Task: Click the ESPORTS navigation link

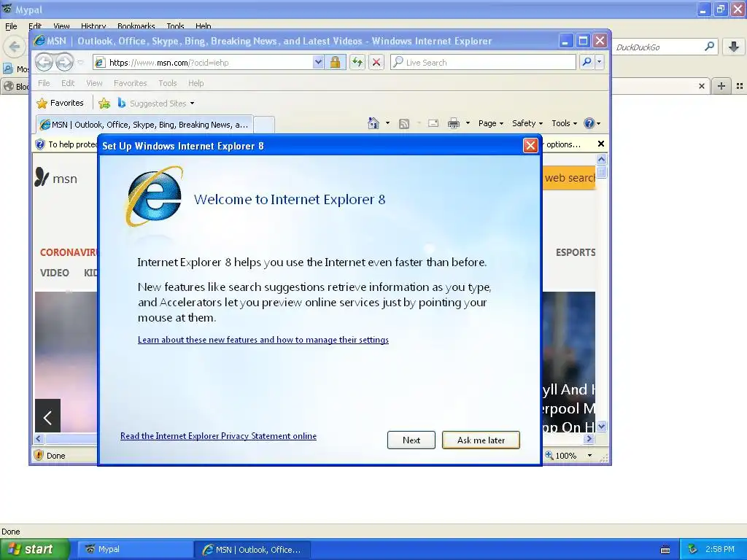Action: pos(576,252)
